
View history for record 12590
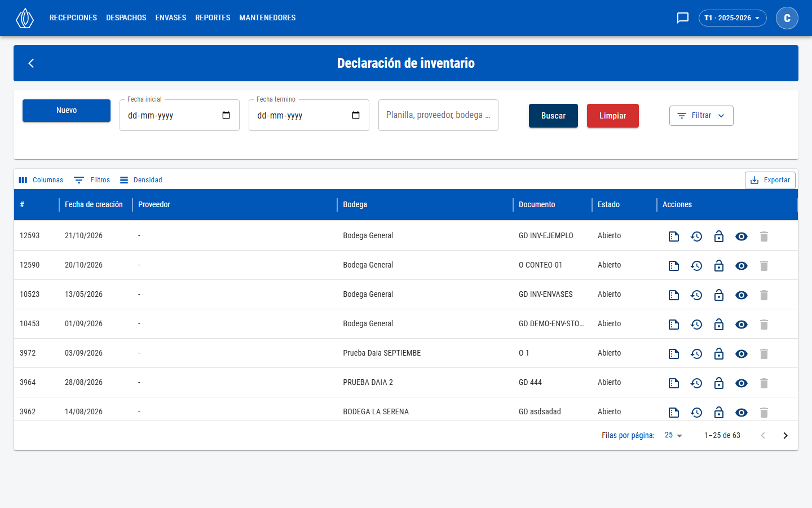pos(696,266)
